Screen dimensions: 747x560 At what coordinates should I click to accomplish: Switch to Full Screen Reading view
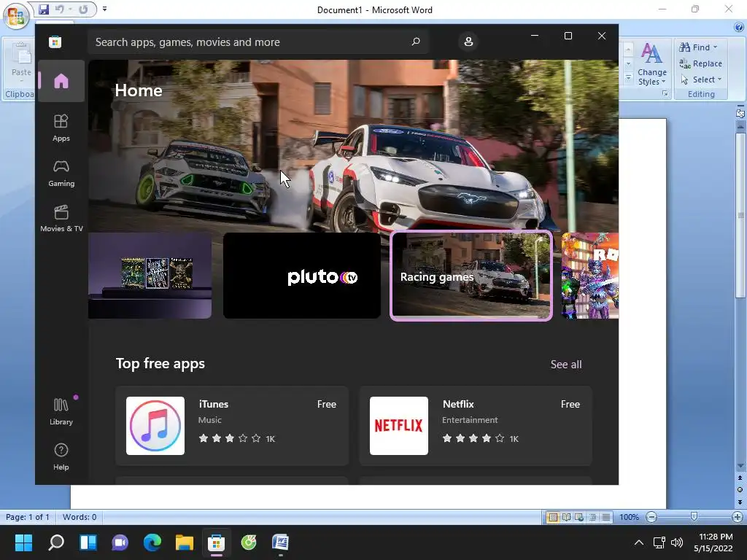tap(566, 517)
